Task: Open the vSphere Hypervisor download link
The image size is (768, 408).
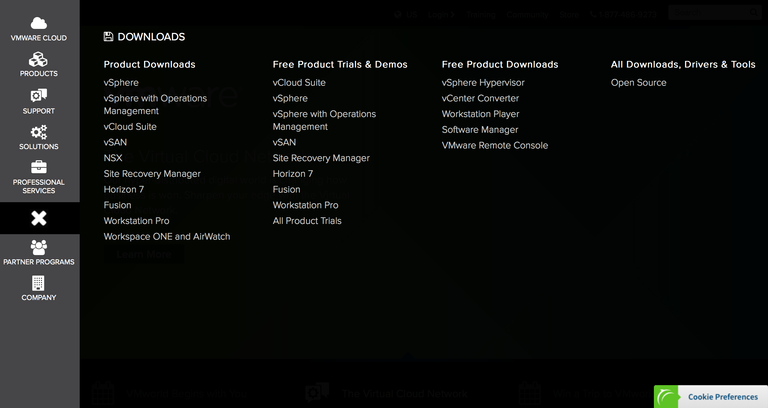Action: [483, 83]
